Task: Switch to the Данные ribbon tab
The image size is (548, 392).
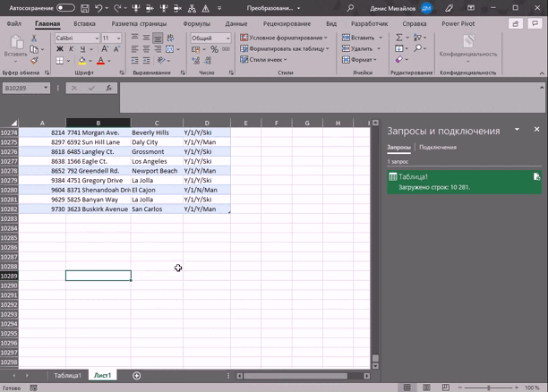Action: tap(236, 23)
